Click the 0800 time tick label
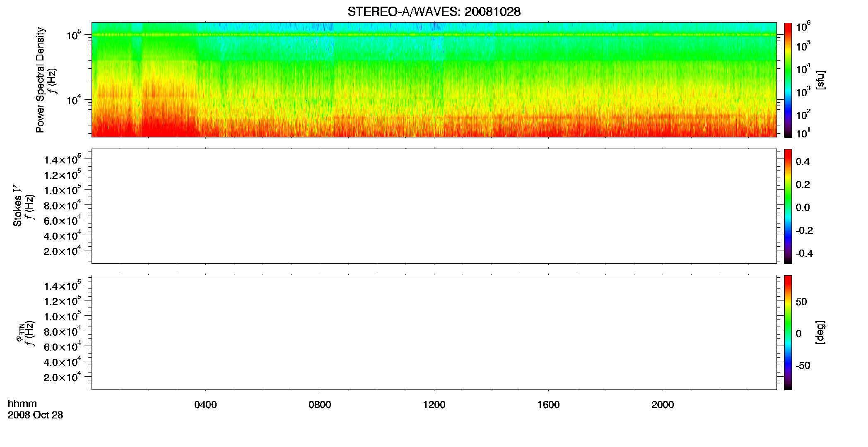The height and width of the screenshot is (447, 868). [320, 405]
